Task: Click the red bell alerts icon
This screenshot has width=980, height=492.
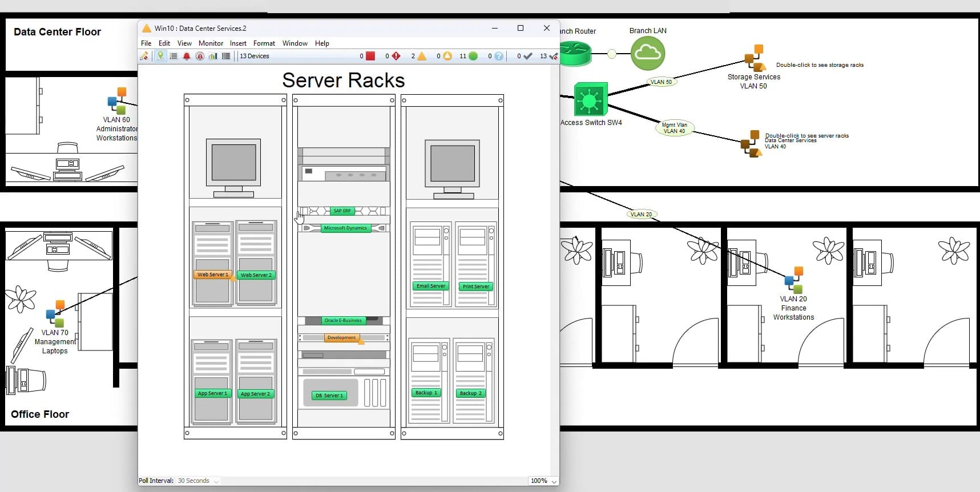Action: pyautogui.click(x=187, y=56)
